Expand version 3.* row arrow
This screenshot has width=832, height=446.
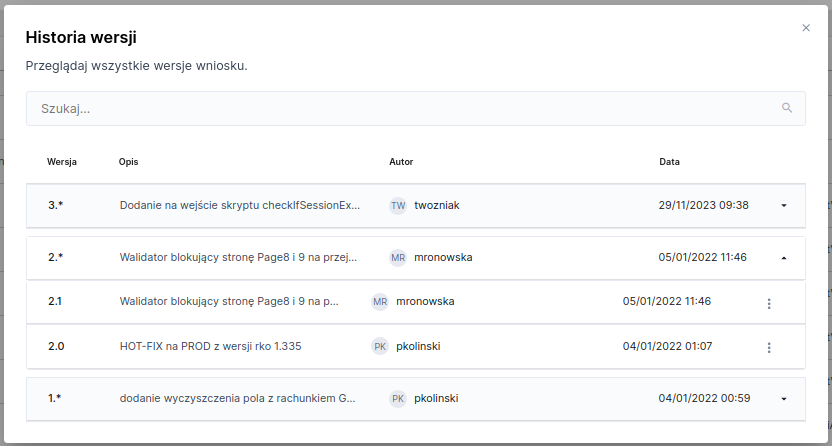(784, 205)
